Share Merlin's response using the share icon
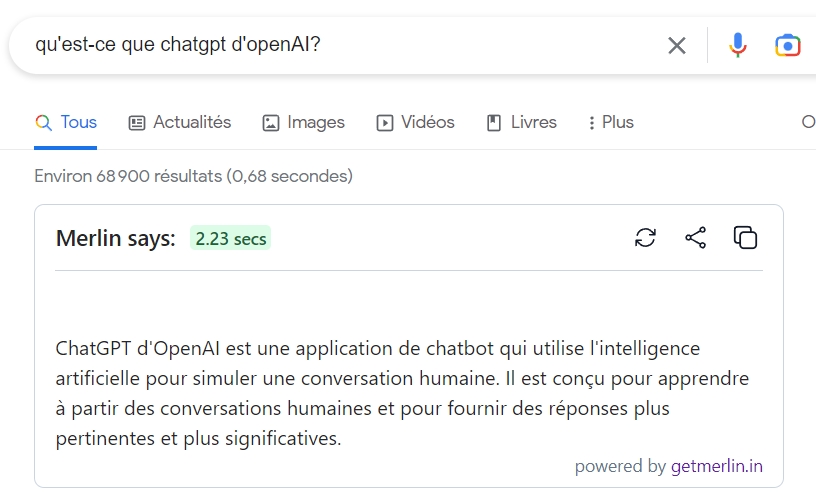 click(x=695, y=238)
